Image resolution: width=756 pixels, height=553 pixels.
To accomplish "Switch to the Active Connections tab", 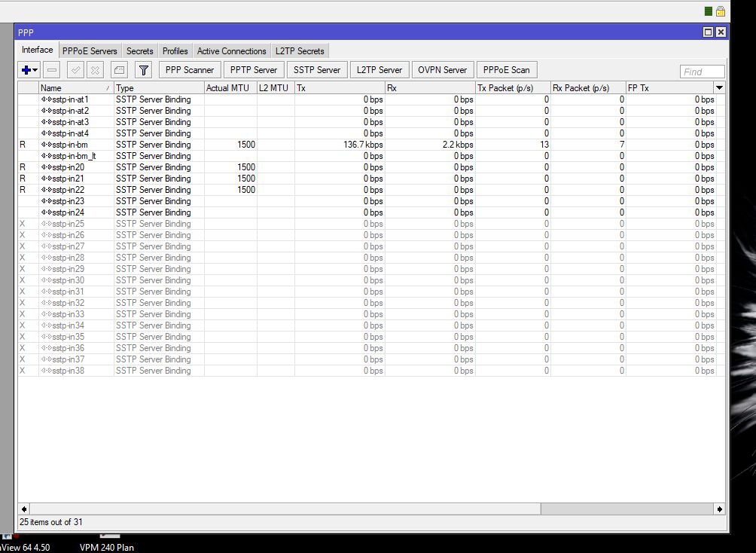I will click(231, 50).
